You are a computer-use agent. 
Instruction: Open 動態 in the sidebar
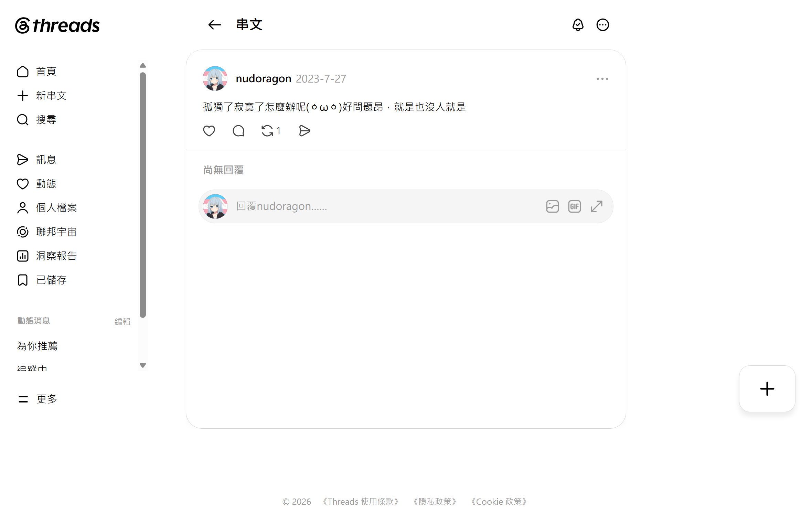pos(37,184)
